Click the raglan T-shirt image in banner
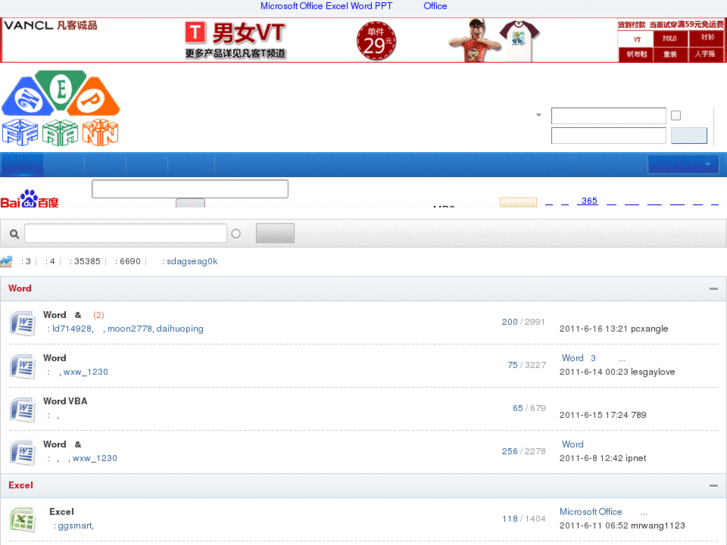 click(x=519, y=41)
